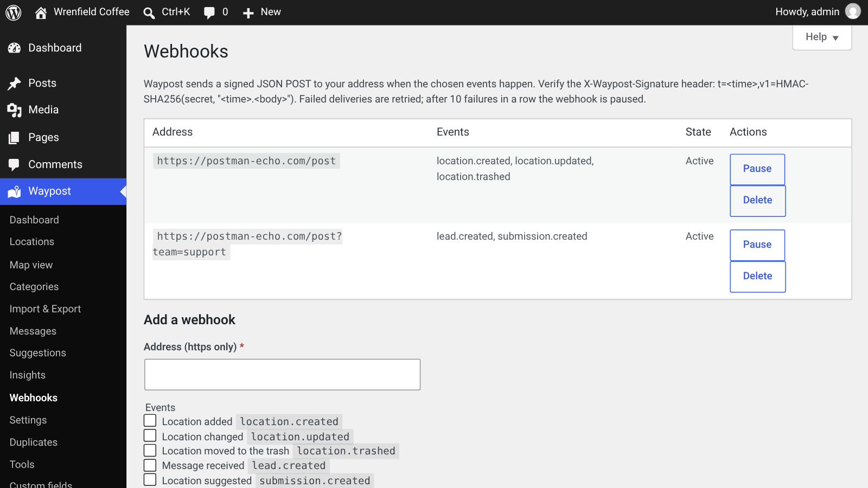Click the Media icon in sidebar
This screenshot has height=488, width=868.
pos(14,110)
